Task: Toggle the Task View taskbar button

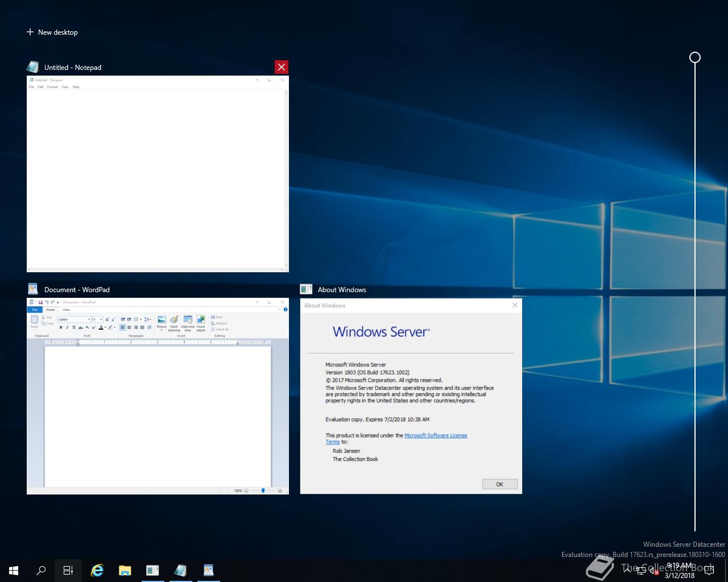Action: click(68, 571)
